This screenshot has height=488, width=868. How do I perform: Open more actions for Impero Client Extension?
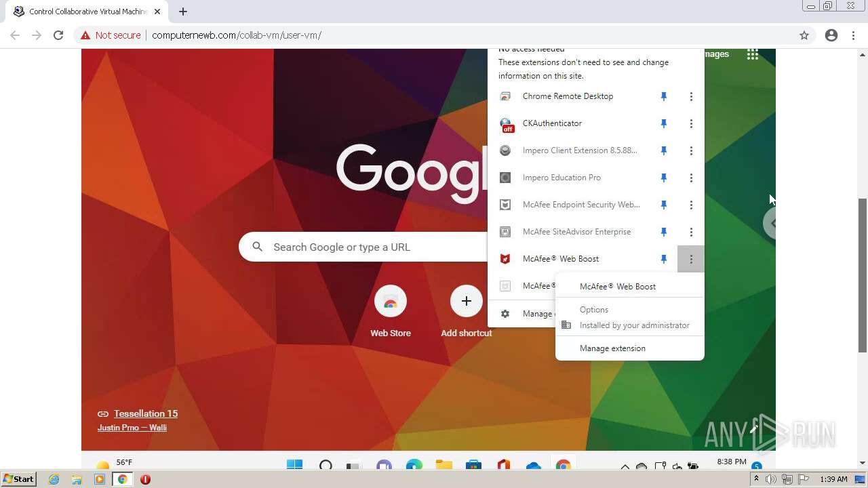(691, 150)
